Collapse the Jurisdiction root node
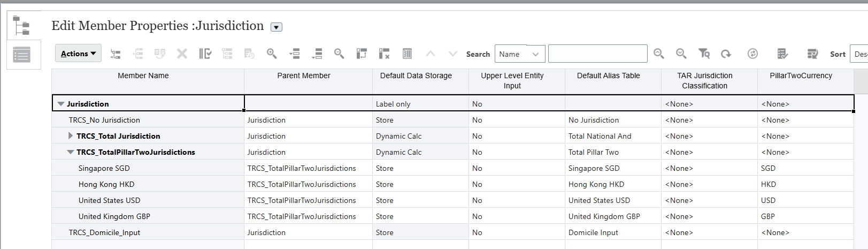The image size is (868, 249). (x=61, y=104)
